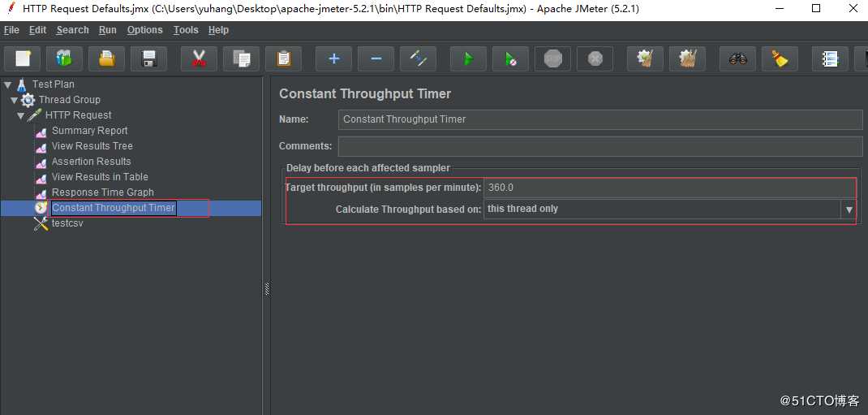Maximize the JMeter window

(x=817, y=8)
